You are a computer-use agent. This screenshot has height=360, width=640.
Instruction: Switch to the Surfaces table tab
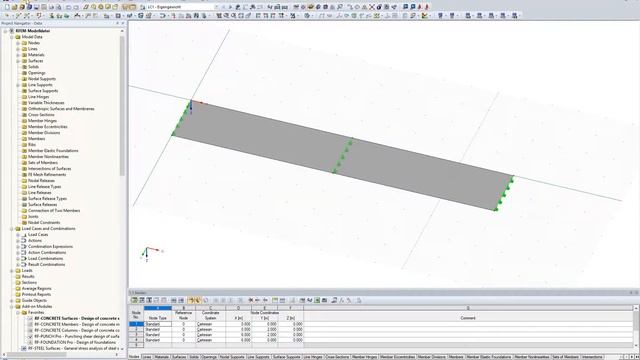tap(179, 357)
